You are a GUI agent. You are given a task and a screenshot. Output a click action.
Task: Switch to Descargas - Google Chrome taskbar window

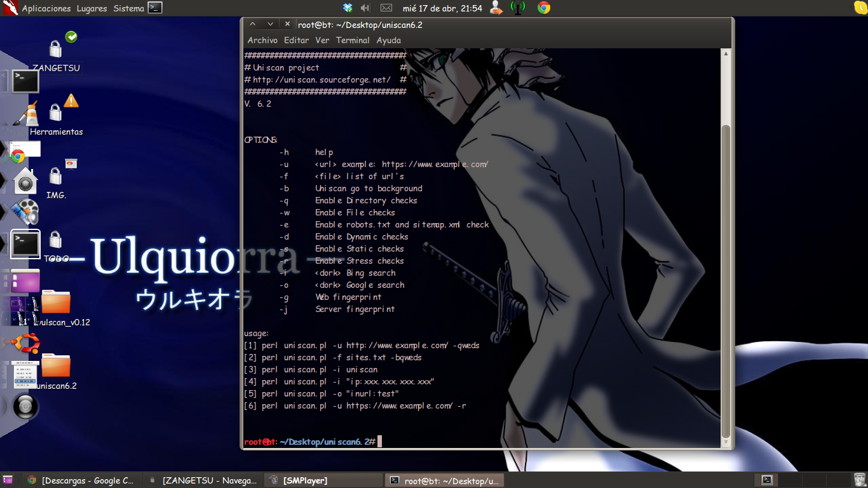pyautogui.click(x=81, y=480)
